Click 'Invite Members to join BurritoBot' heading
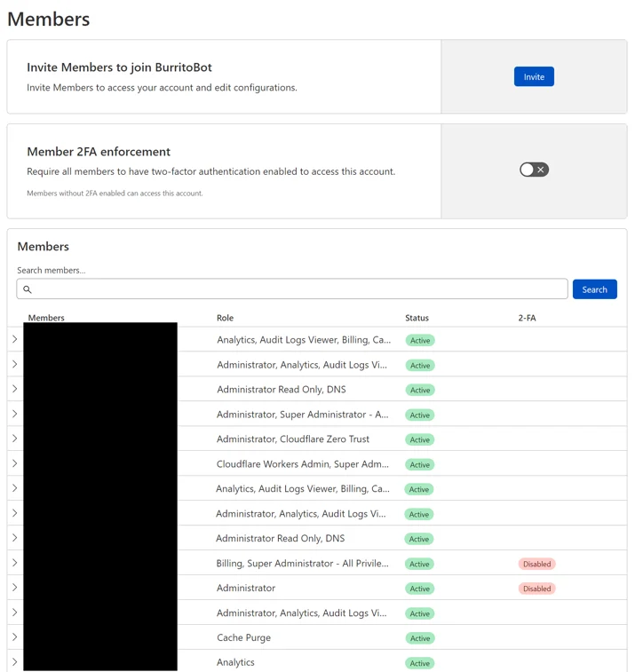Viewport: 635px width, 672px height. (119, 67)
